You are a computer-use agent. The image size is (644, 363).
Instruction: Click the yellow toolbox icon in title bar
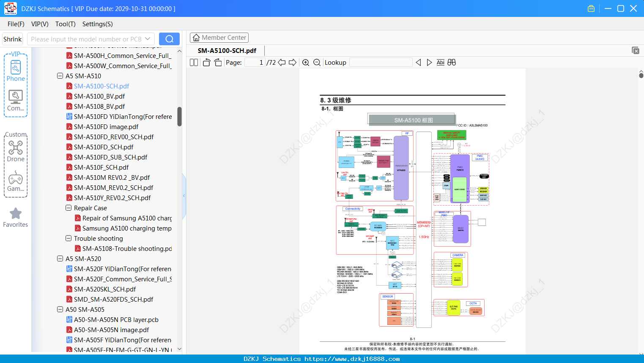tap(591, 8)
